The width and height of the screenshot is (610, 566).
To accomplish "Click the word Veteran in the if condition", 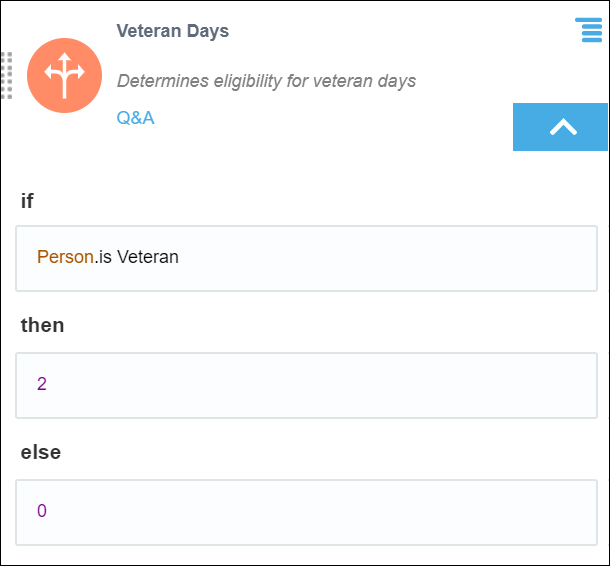I will (148, 257).
